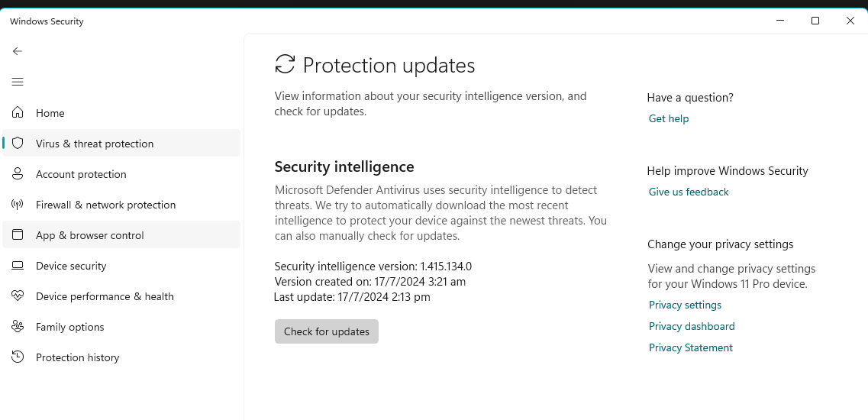Select the Virus & threat protection shield icon
The width and height of the screenshot is (868, 420).
(x=18, y=143)
